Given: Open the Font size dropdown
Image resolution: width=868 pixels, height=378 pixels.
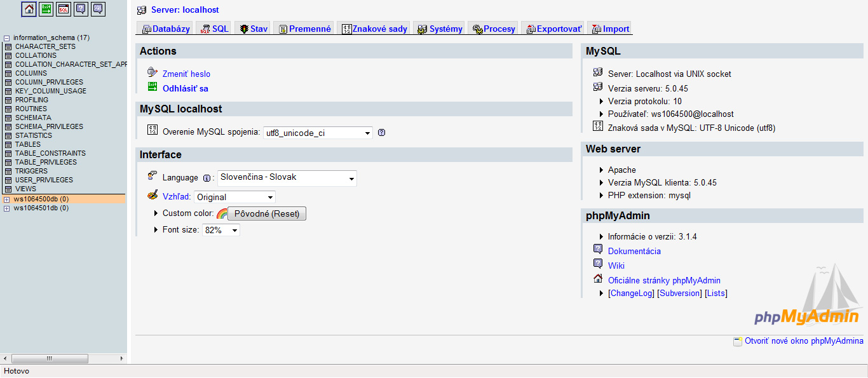Looking at the screenshot, I should click(221, 230).
